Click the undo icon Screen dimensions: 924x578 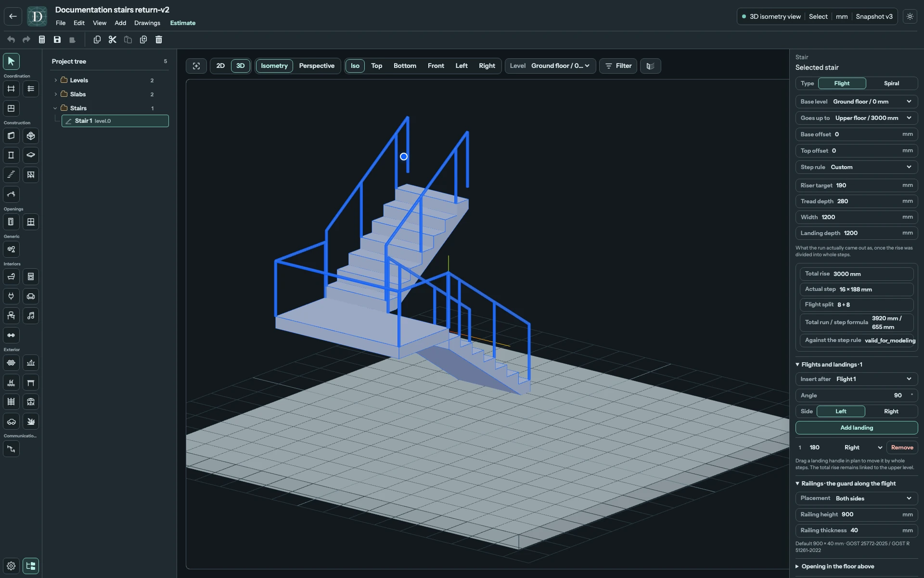pyautogui.click(x=11, y=39)
